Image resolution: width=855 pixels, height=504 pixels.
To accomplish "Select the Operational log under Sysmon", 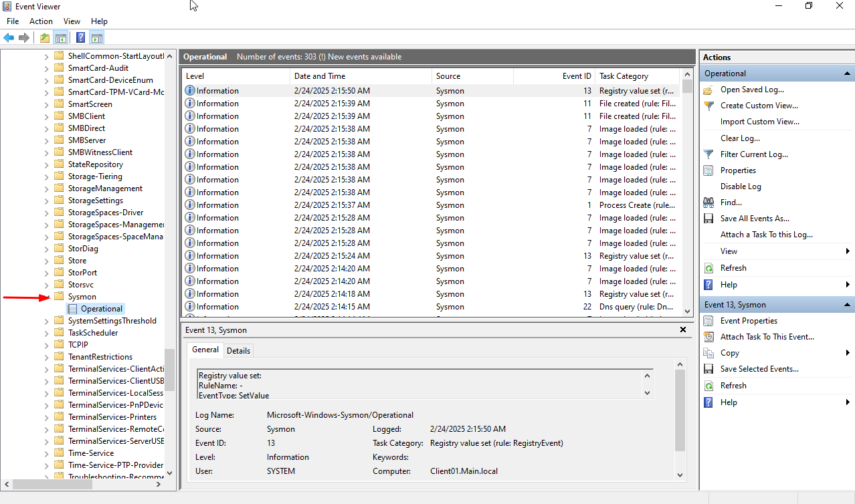I will coord(101,309).
